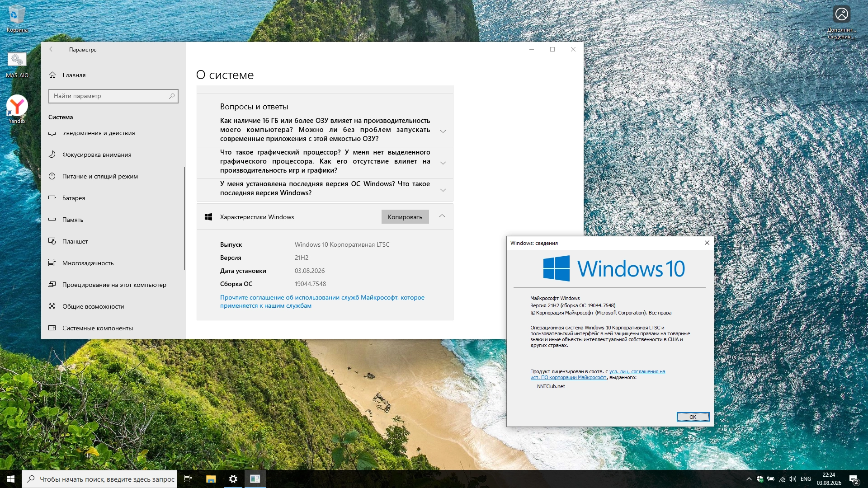Image resolution: width=868 pixels, height=488 pixels.
Task: Collapse the Характеристики Windows section
Action: (x=442, y=216)
